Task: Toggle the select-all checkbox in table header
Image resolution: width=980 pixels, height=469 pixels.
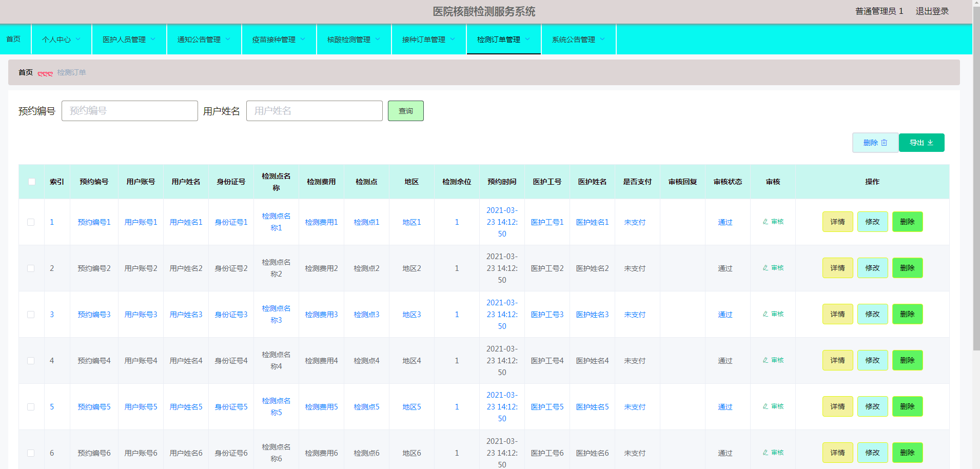Action: pyautogui.click(x=32, y=182)
